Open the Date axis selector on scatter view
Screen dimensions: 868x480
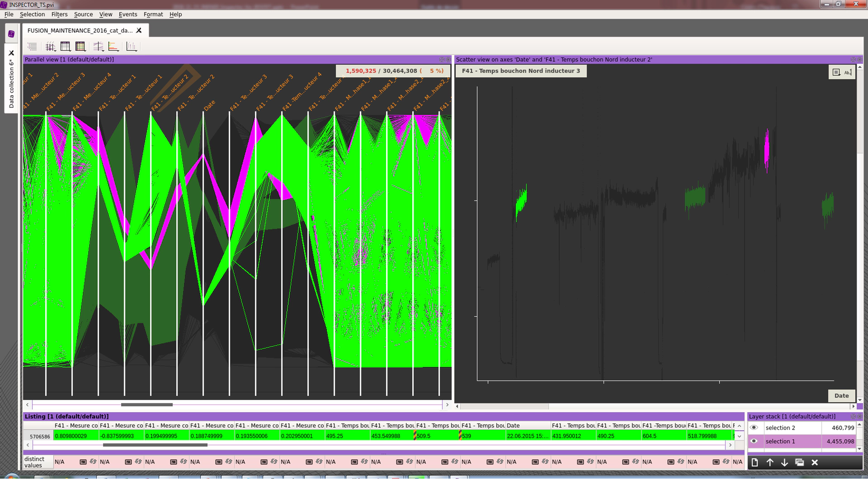[841, 396]
